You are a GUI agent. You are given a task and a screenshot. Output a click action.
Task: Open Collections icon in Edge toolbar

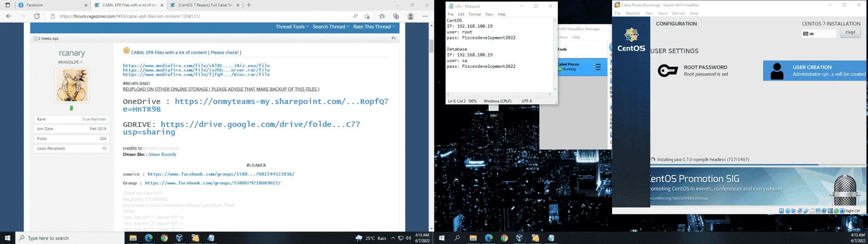tap(396, 16)
